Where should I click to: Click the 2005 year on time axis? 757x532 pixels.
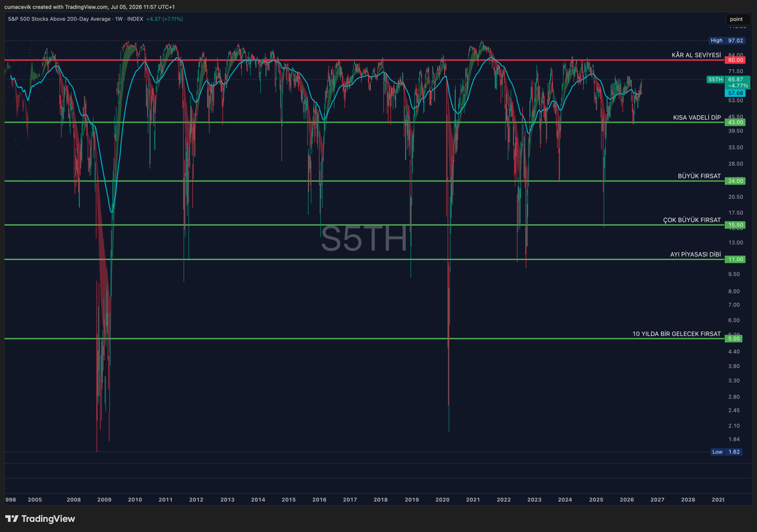point(35,500)
